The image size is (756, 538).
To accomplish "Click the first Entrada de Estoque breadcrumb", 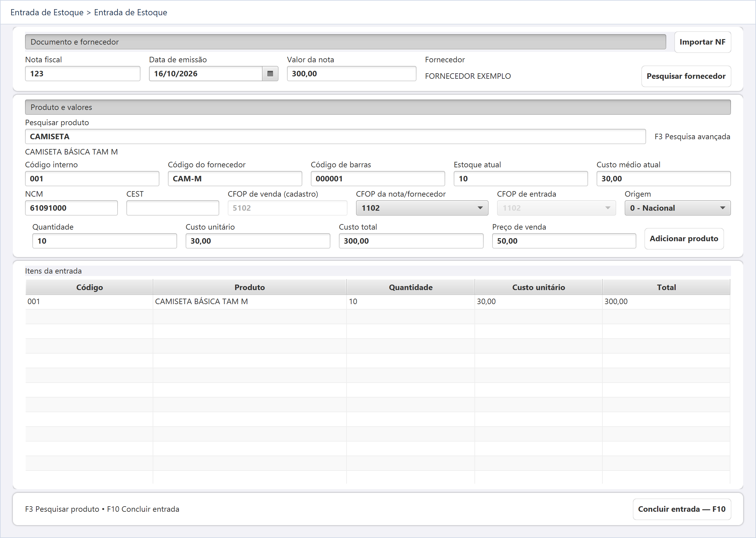I will 47,12.
